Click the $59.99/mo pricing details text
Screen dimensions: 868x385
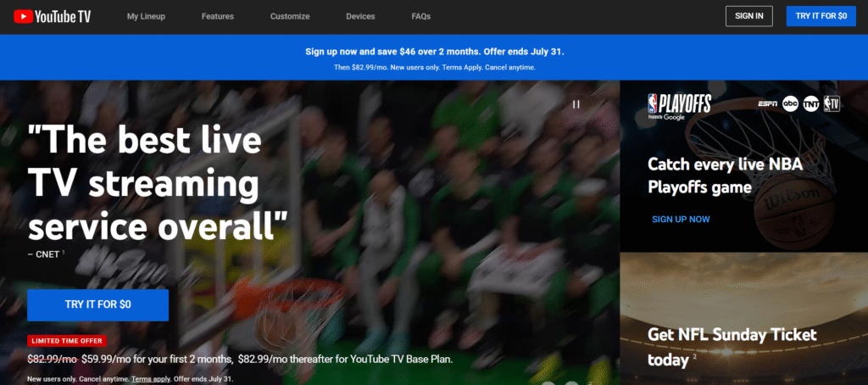pyautogui.click(x=240, y=359)
